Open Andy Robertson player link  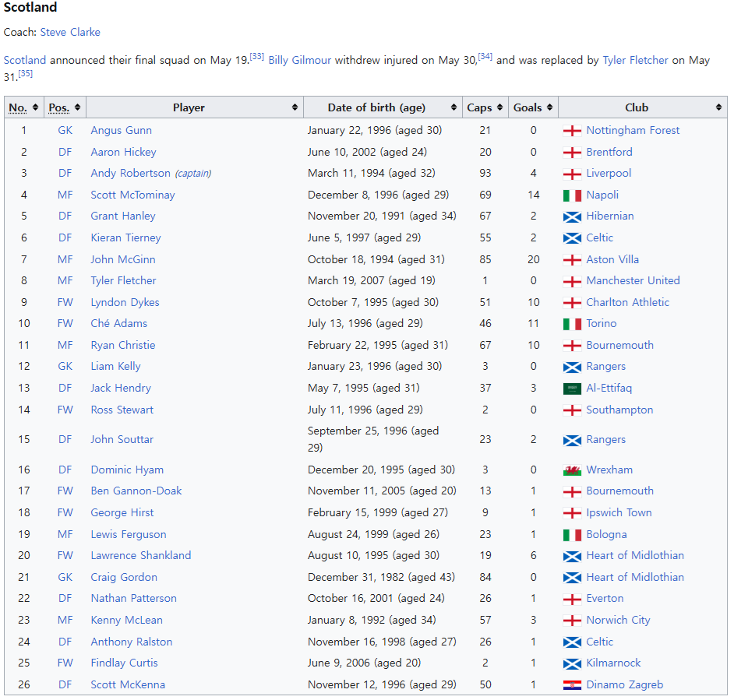[131, 173]
